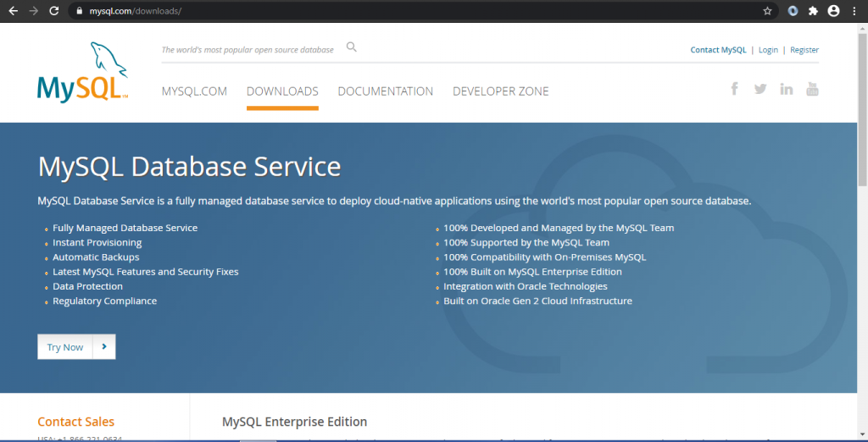
Task: Open the blue circular extension icon
Action: pyautogui.click(x=793, y=11)
